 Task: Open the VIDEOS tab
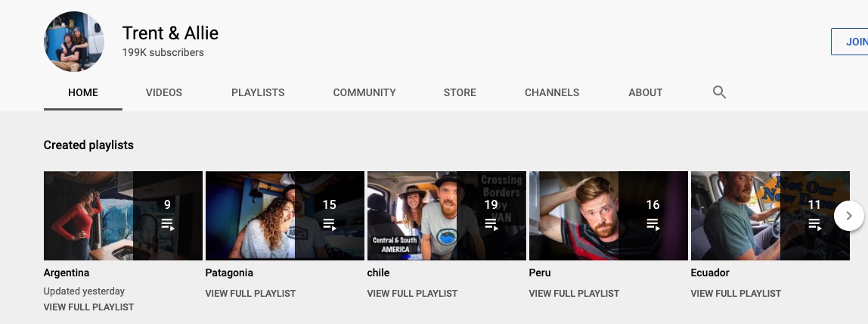tap(164, 92)
